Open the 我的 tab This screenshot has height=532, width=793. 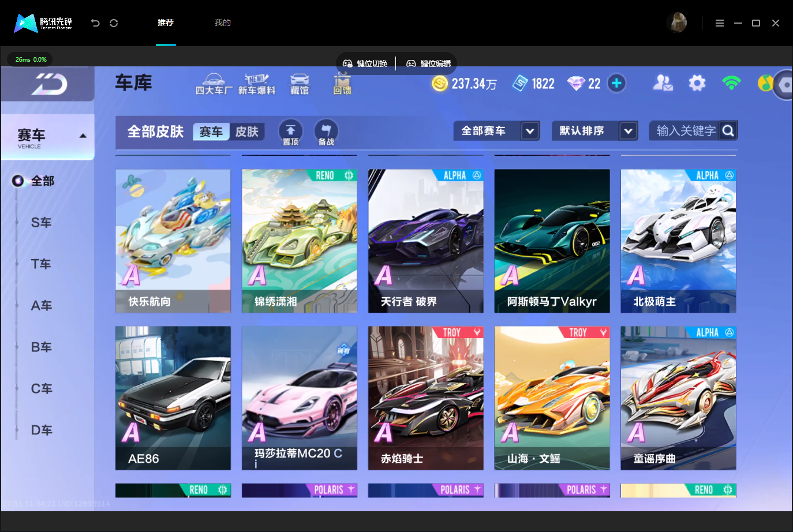coord(223,23)
